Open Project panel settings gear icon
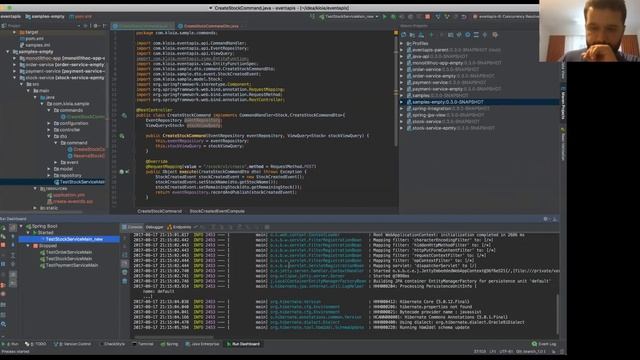640x360 pixels. coord(96,26)
